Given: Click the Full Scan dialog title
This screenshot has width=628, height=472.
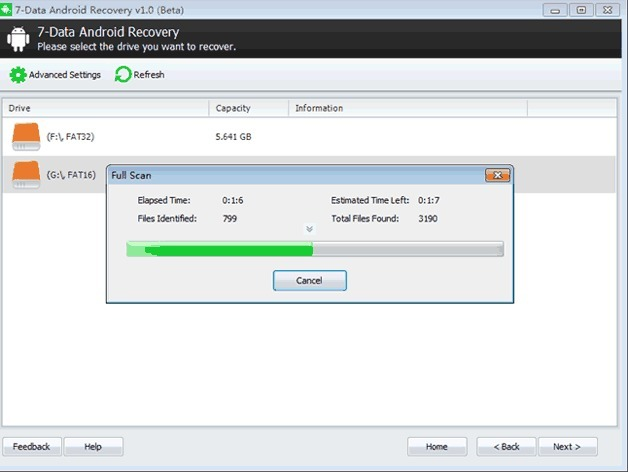Looking at the screenshot, I should (131, 175).
